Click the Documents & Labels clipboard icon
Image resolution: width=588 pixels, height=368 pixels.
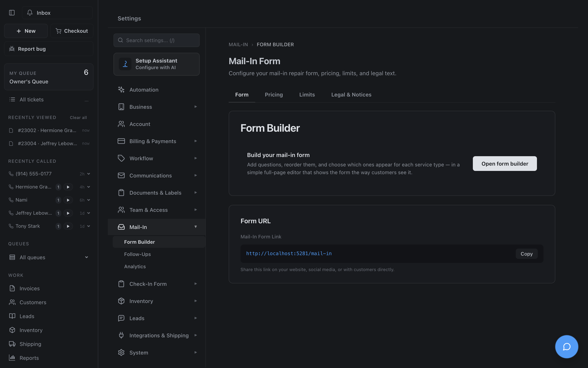tap(121, 193)
